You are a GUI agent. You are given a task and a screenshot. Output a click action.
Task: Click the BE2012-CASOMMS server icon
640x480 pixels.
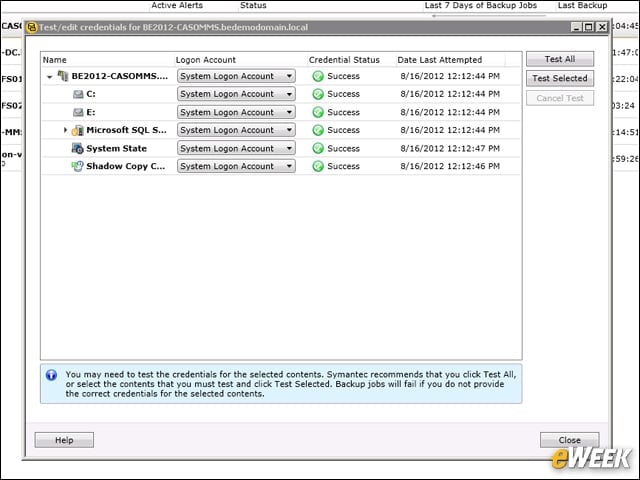click(62, 76)
